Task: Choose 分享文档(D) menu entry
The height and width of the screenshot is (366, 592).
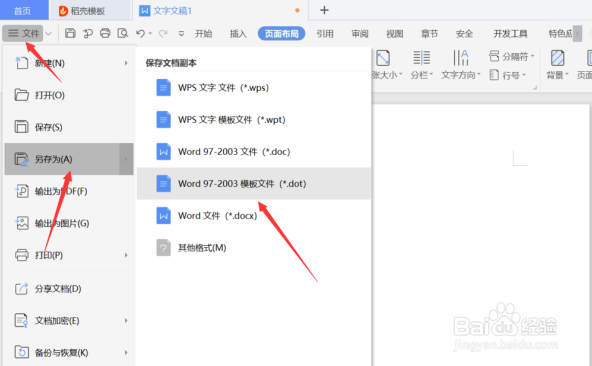Action: (69, 289)
